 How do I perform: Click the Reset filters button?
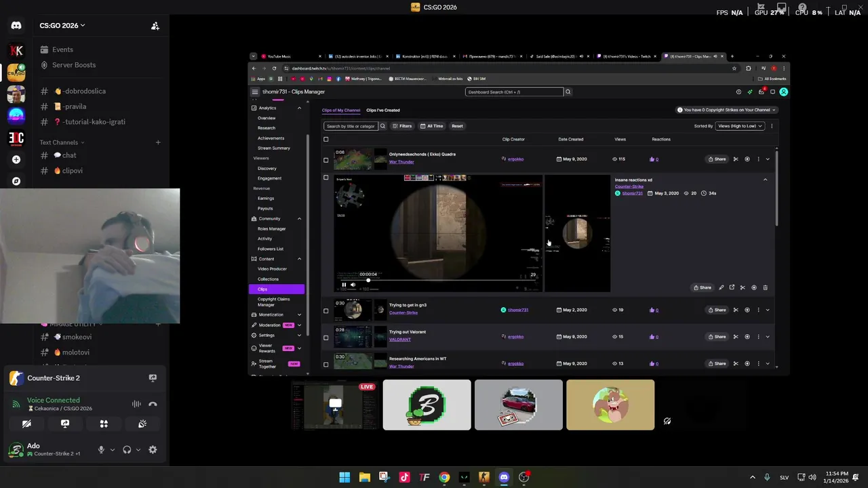point(458,126)
